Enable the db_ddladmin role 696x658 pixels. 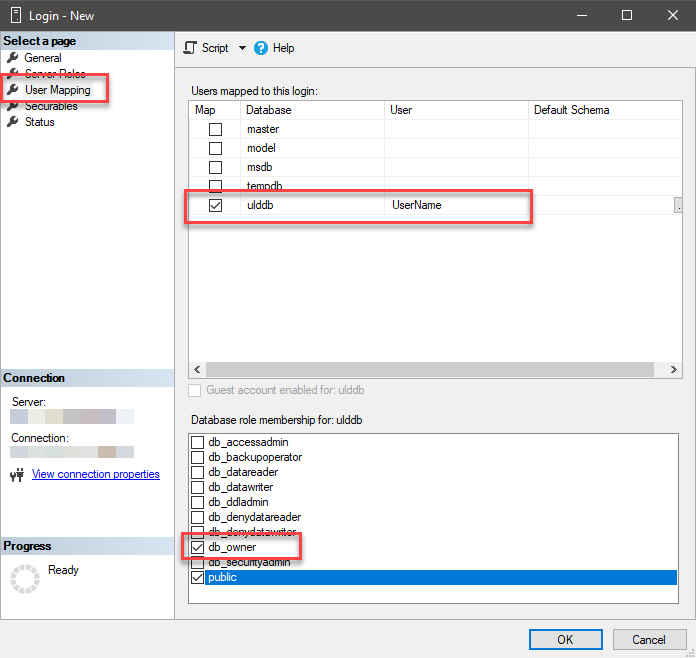click(x=197, y=502)
